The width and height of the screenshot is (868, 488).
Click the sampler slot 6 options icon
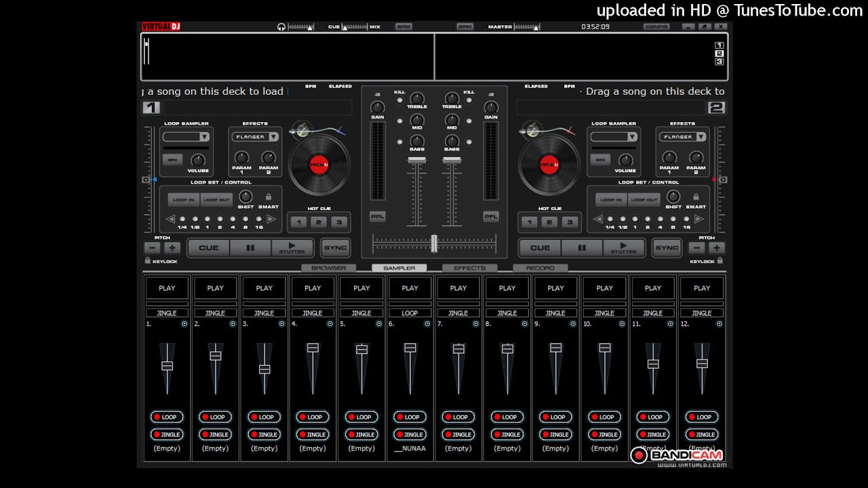pos(427,324)
